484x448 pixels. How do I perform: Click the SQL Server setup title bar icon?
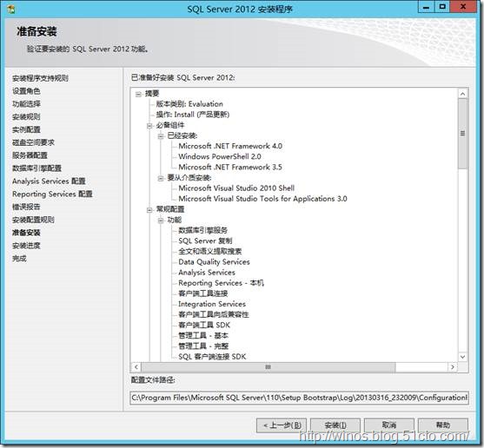tap(11, 10)
